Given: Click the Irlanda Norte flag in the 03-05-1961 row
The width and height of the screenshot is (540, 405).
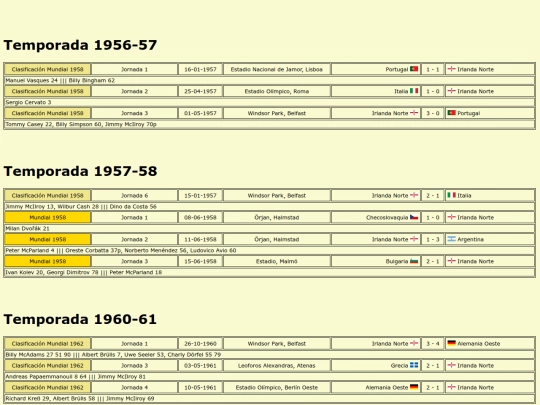Looking at the screenshot, I should click(x=451, y=365).
